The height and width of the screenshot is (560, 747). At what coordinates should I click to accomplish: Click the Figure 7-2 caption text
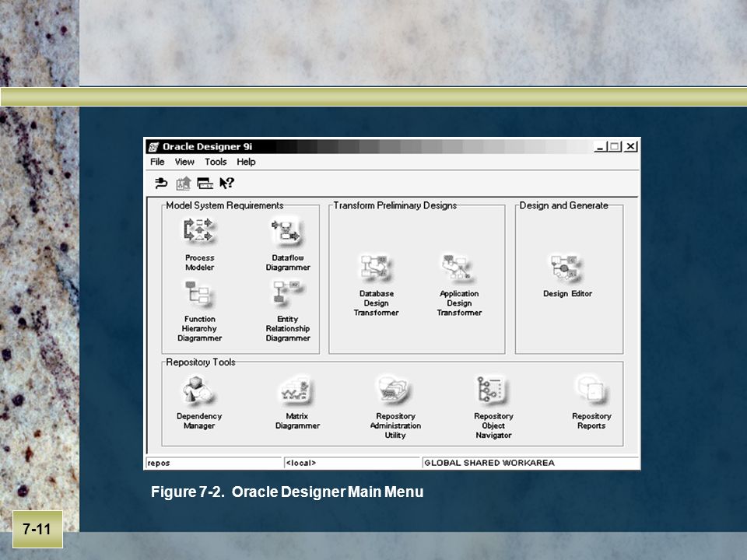287,492
